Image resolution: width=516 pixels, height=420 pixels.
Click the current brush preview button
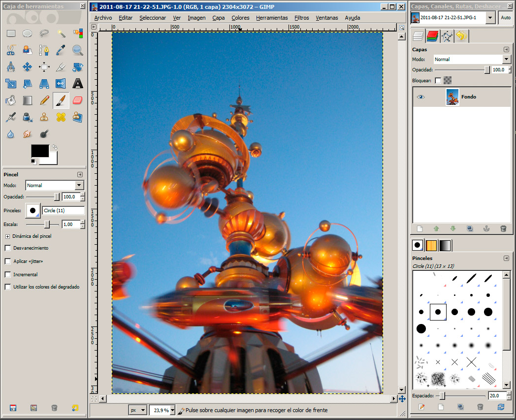[32, 211]
